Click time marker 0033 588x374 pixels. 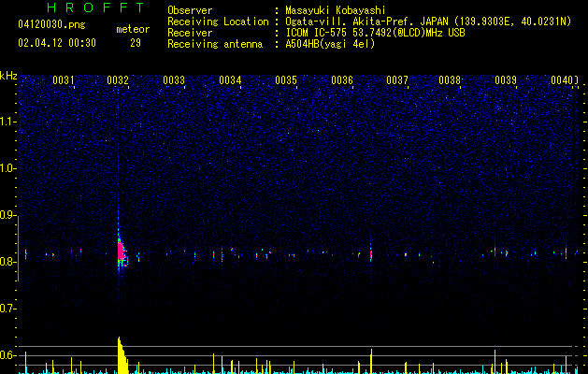pyautogui.click(x=174, y=80)
